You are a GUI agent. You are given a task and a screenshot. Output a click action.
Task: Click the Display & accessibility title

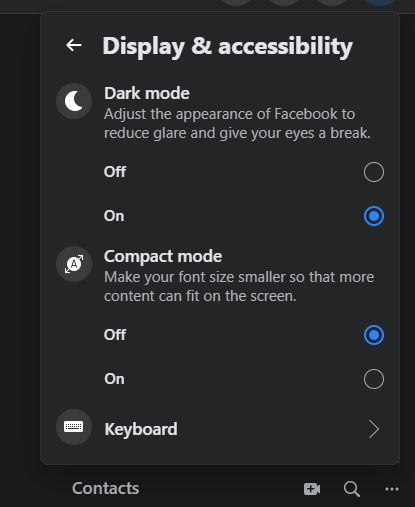[x=227, y=47]
